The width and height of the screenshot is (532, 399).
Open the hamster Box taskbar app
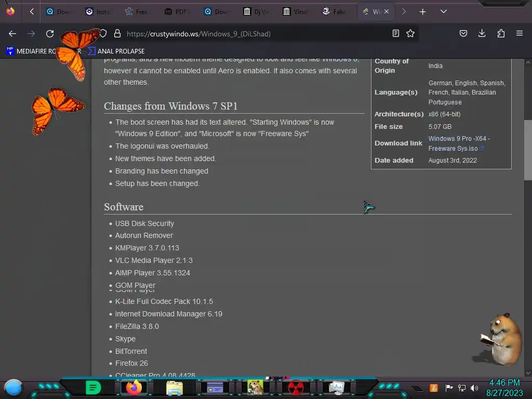click(x=255, y=388)
